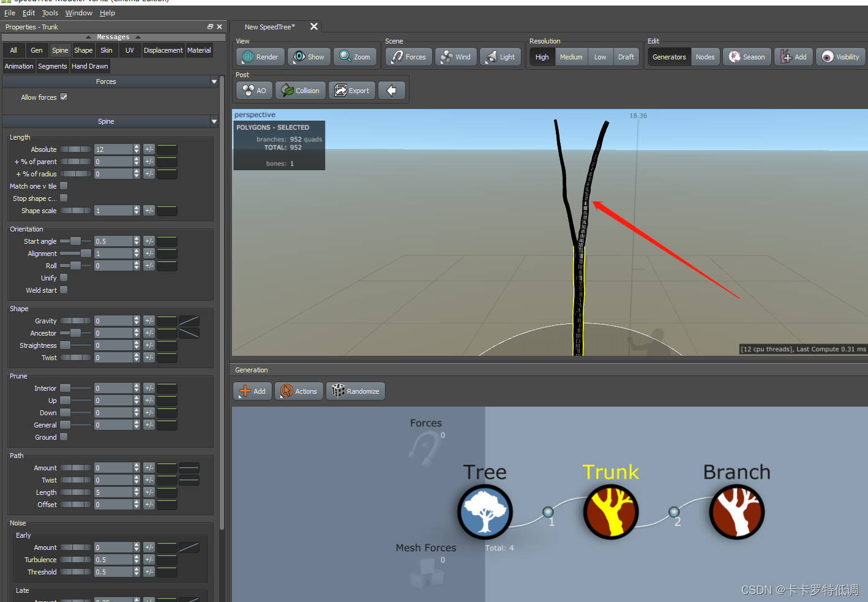Image resolution: width=868 pixels, height=602 pixels.
Task: Toggle the Allow forces checkbox
Action: point(64,97)
